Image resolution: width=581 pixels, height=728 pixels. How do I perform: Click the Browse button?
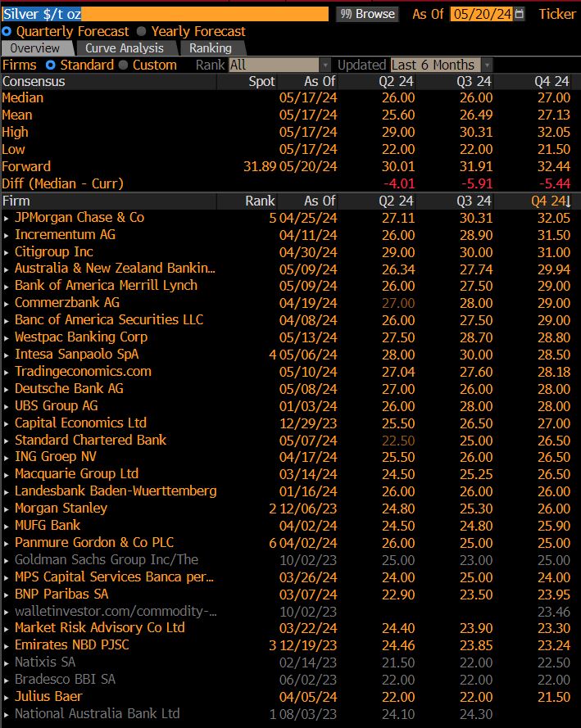[x=367, y=14]
